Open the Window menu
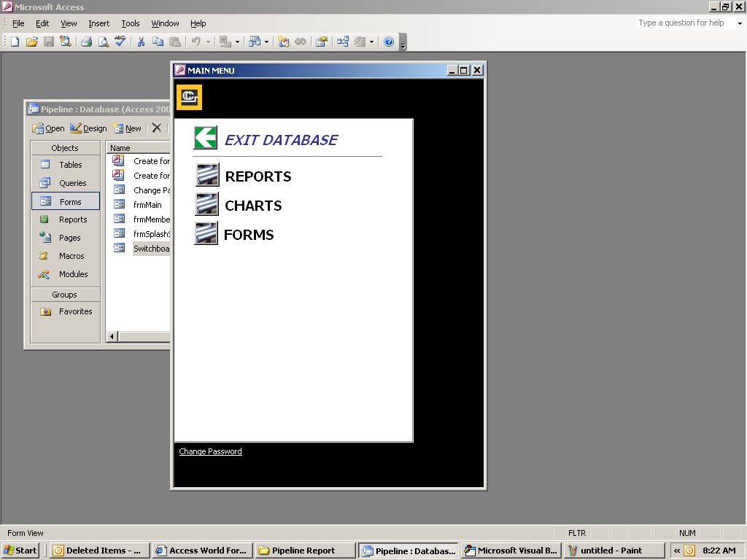The width and height of the screenshot is (747, 560). click(165, 23)
